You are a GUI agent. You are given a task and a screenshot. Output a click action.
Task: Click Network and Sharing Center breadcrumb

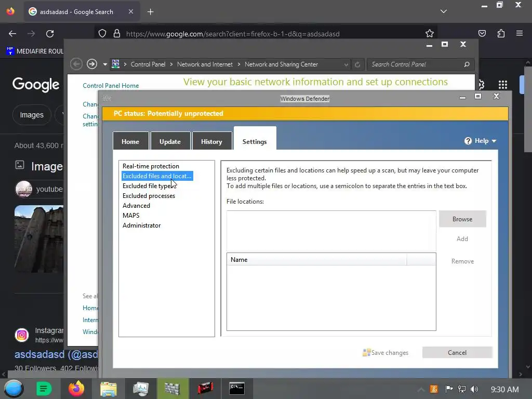tap(281, 64)
